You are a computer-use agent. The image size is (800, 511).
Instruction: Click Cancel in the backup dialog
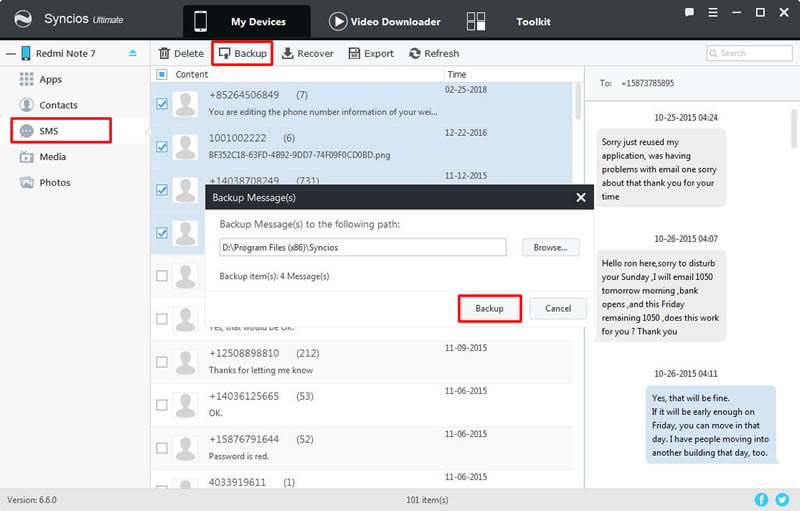558,309
